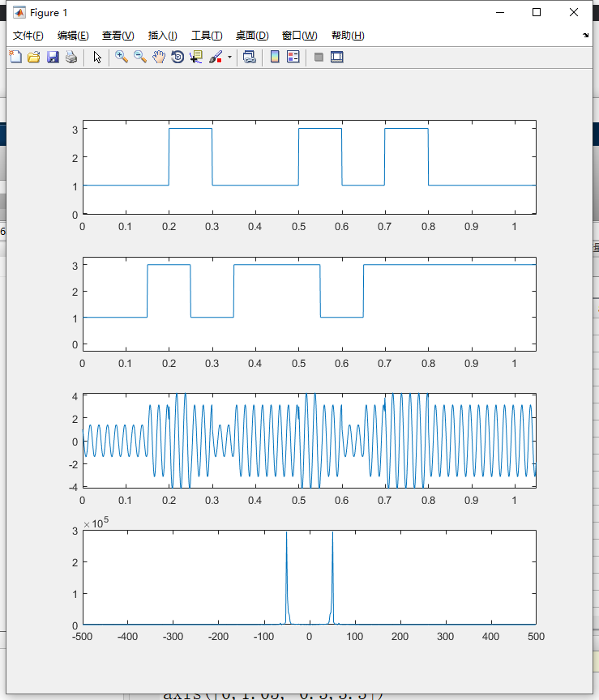The height and width of the screenshot is (700, 599).
Task: Insert a colorbar with the toolbar icon
Action: click(x=275, y=57)
